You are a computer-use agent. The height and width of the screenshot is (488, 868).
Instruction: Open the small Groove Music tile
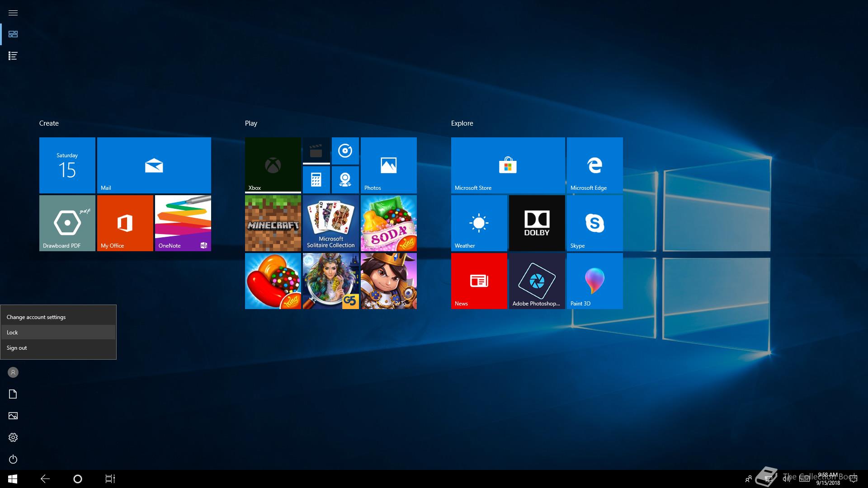[345, 151]
